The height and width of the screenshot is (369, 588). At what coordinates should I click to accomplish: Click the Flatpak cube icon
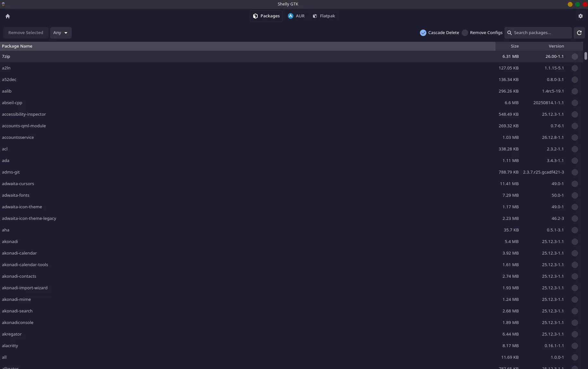(x=315, y=16)
